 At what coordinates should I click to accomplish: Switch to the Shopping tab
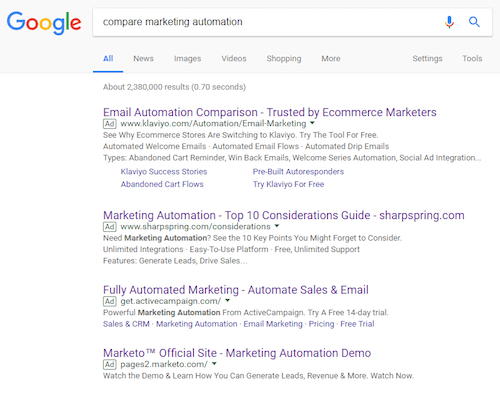tap(284, 59)
